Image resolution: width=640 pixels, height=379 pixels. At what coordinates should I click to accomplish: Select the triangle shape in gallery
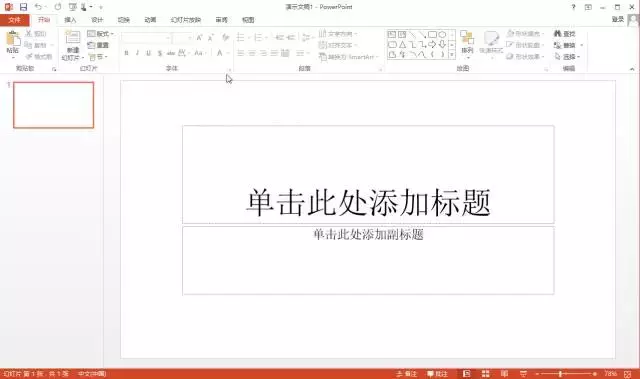coord(402,44)
